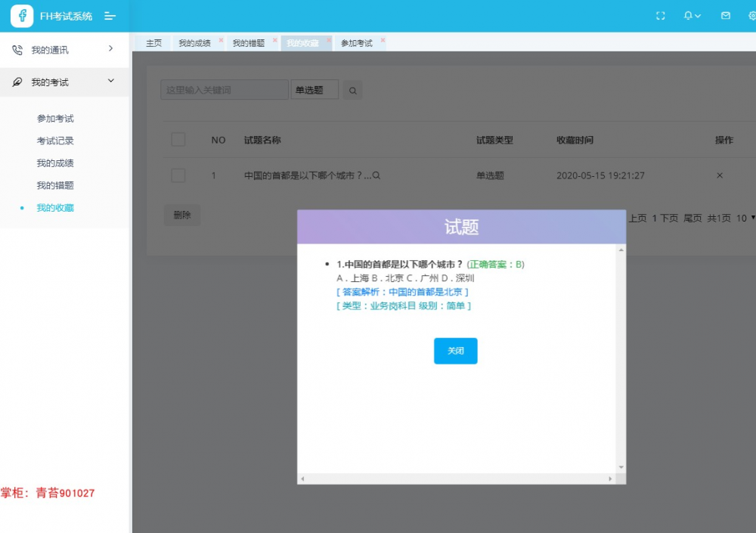Click the 删除 button below the list
This screenshot has width=756, height=533.
[181, 215]
